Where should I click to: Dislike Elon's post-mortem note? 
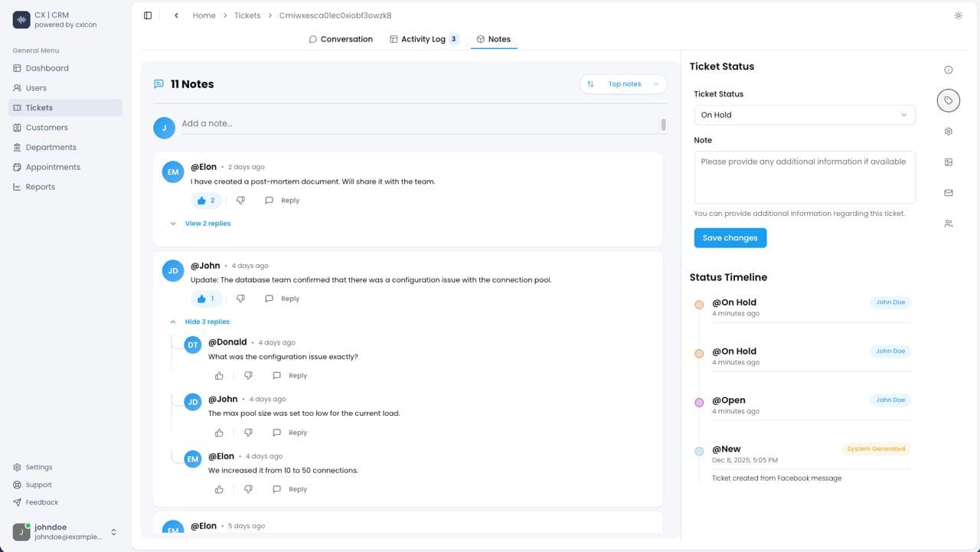[240, 201]
